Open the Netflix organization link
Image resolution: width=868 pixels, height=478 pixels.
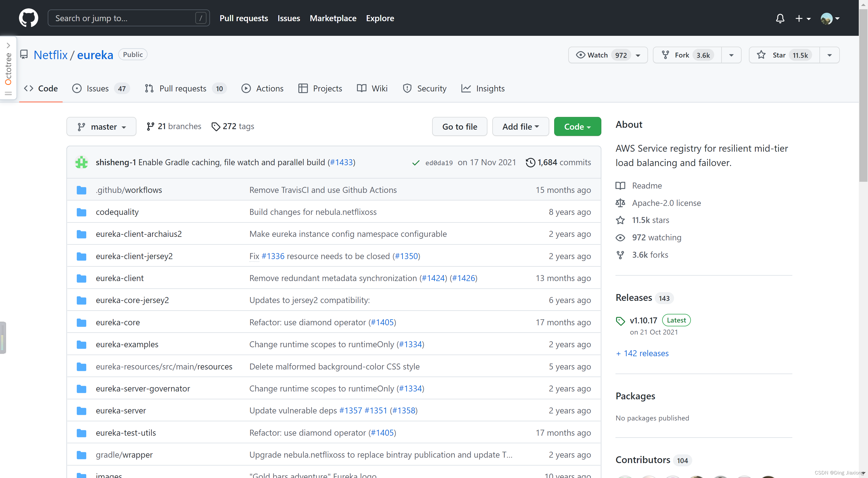[50, 55]
